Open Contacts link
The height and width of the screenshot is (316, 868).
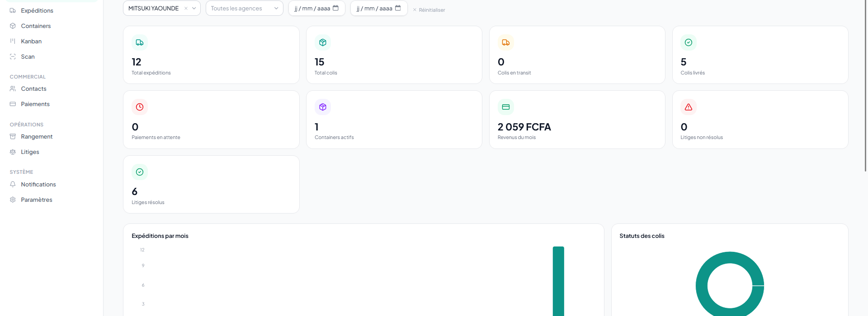(33, 88)
